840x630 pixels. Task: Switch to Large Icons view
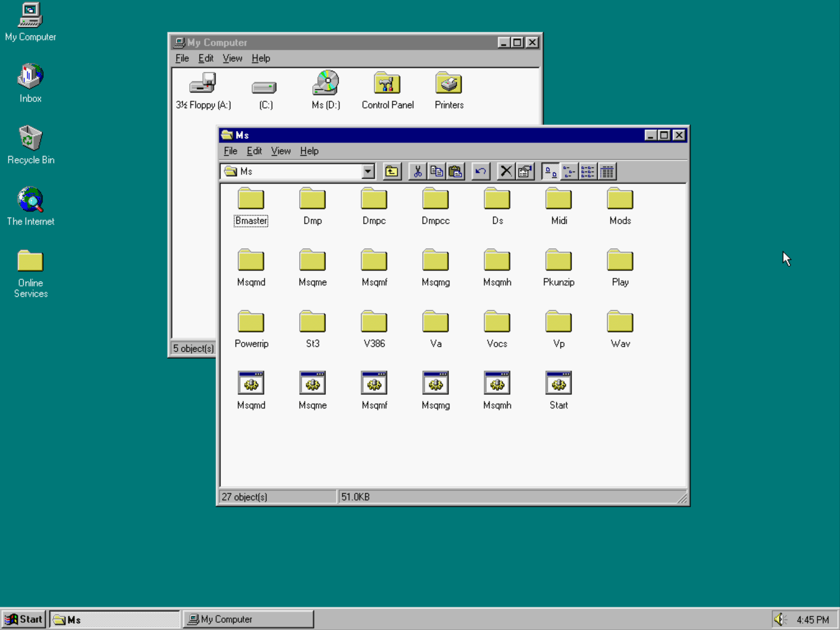(551, 172)
